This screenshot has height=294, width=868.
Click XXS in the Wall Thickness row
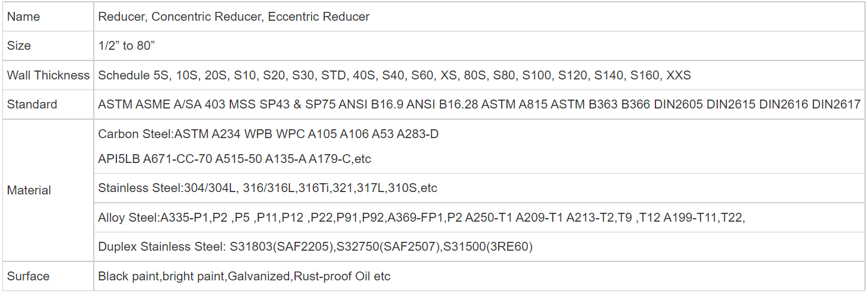click(679, 75)
